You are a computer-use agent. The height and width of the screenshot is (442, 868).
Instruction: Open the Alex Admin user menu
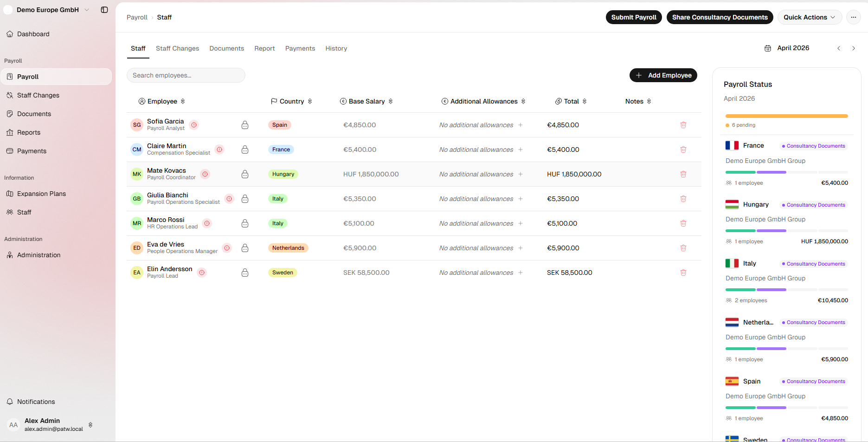[x=50, y=424]
